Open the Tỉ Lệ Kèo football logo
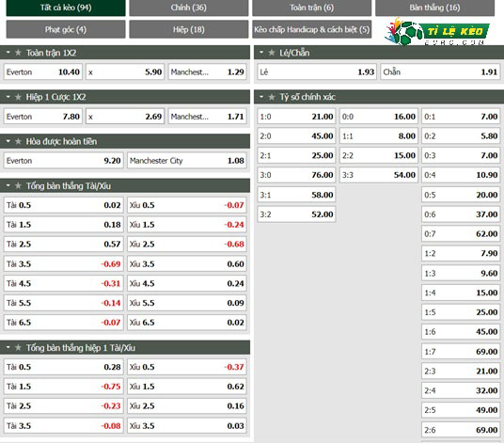 (x=436, y=32)
